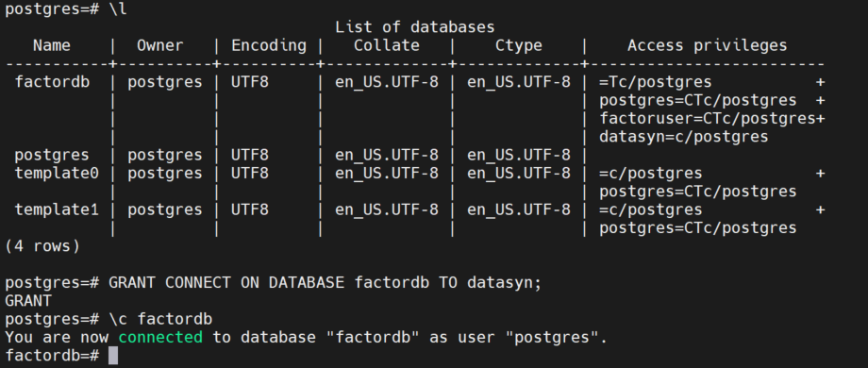The width and height of the screenshot is (868, 368).
Task: Click the factoruser=CTc/postgres privilege entry
Action: pyautogui.click(x=708, y=119)
